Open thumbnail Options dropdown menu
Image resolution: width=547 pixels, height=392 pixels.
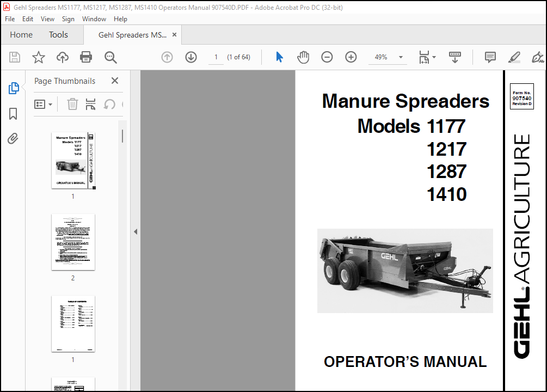pyautogui.click(x=43, y=104)
